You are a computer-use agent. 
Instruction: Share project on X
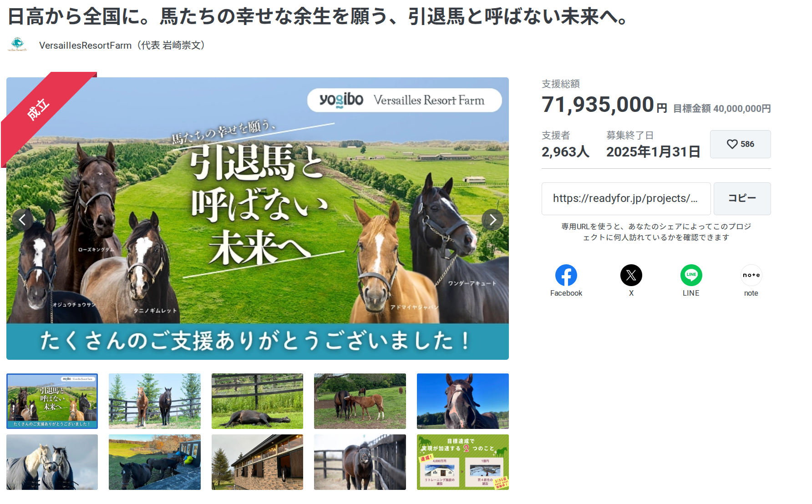point(631,281)
